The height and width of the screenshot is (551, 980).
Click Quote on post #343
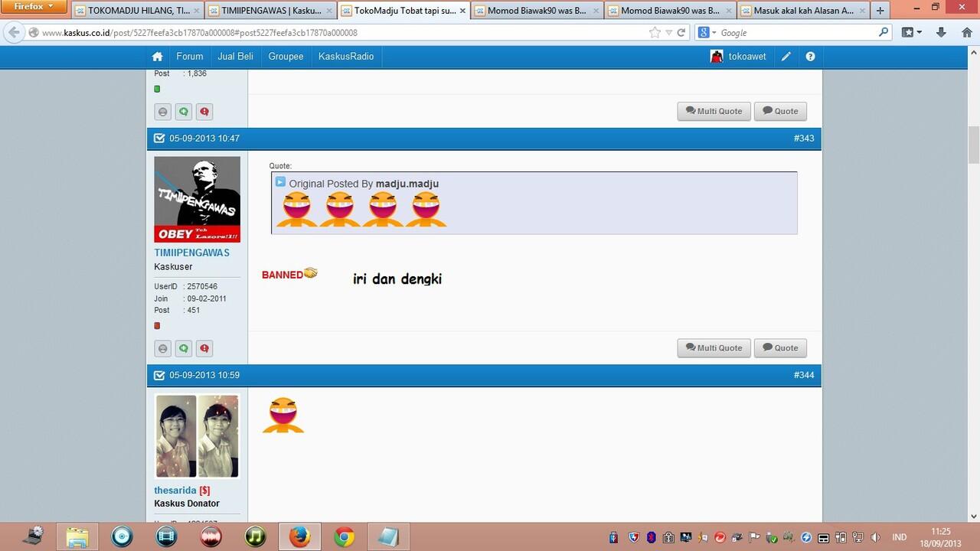pyautogui.click(x=780, y=348)
